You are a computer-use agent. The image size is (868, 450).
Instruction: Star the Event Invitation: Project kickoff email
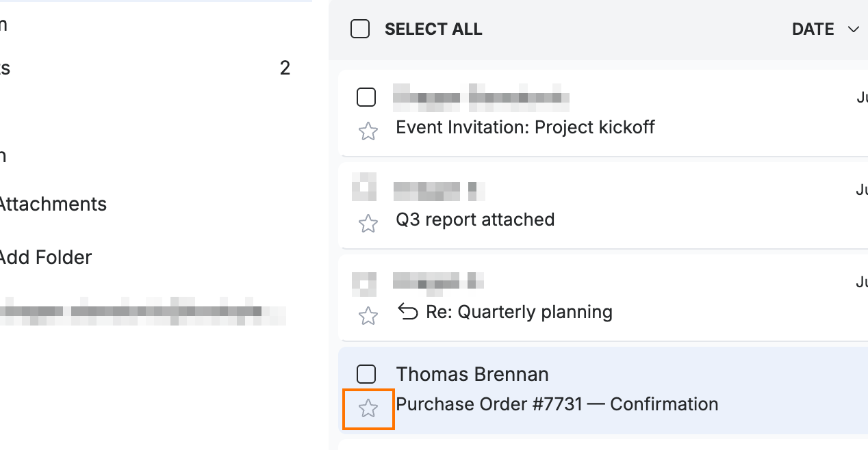coord(368,131)
